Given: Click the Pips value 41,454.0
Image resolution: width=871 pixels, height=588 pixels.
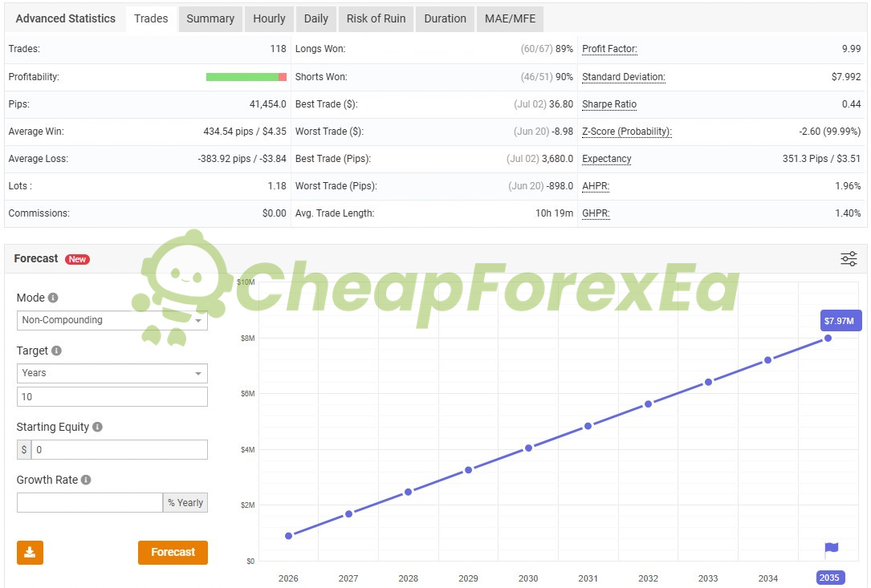Looking at the screenshot, I should click(x=268, y=104).
